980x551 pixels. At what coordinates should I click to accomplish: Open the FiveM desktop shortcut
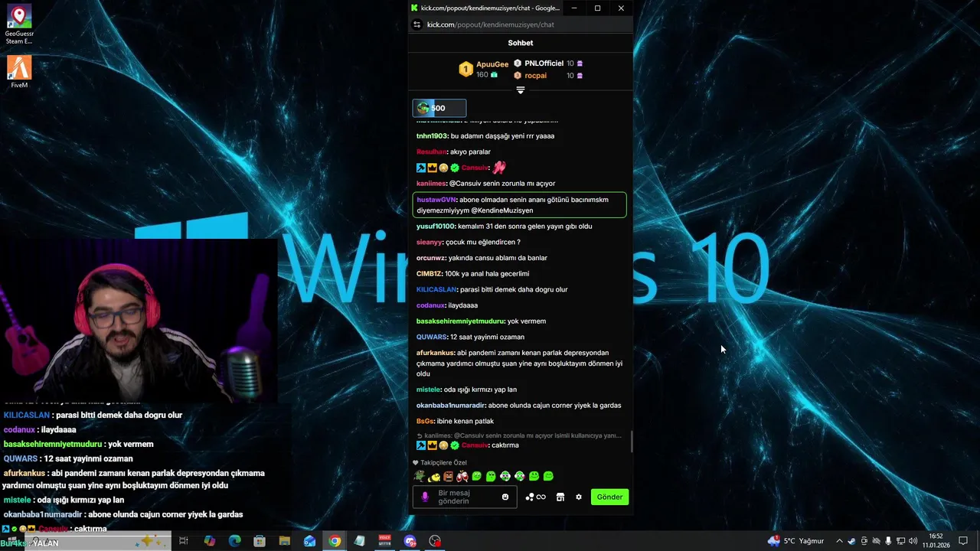point(19,72)
